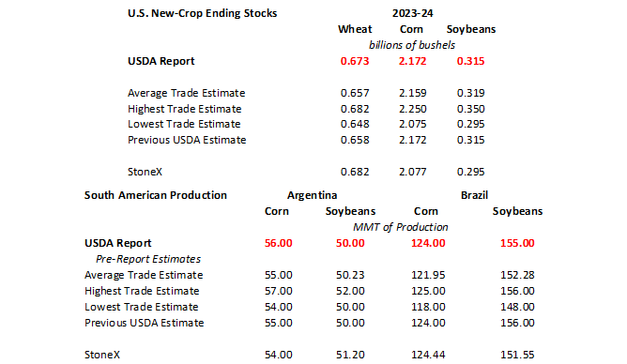This screenshot has width=627, height=364.
Task: Click the U.S. New-Crop Ending Stocks heading
Action: coord(203,13)
